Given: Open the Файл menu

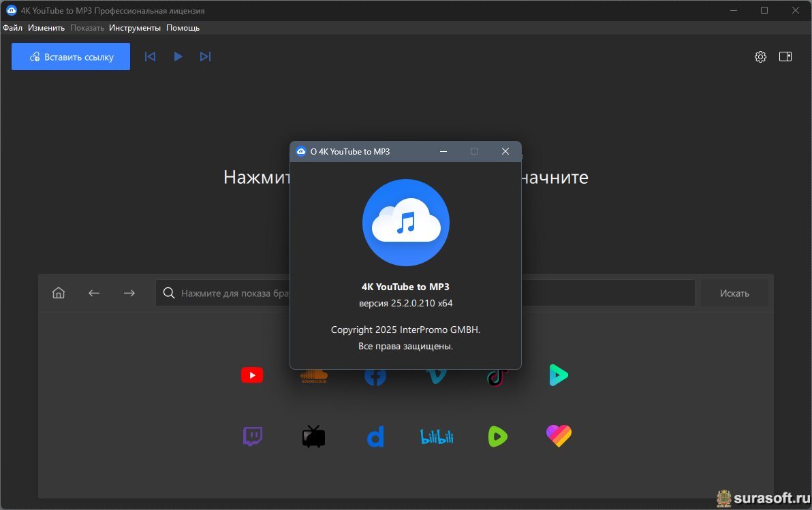Looking at the screenshot, I should point(12,28).
